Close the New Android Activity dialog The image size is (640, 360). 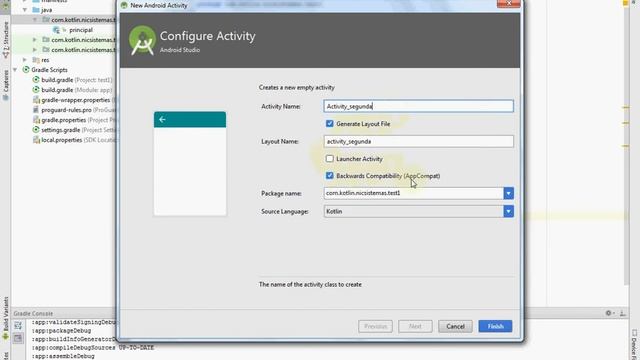[509, 3]
